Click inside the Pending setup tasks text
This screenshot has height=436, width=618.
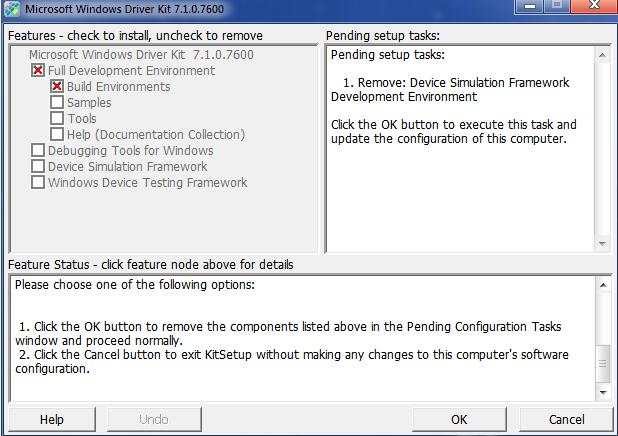pos(455,110)
